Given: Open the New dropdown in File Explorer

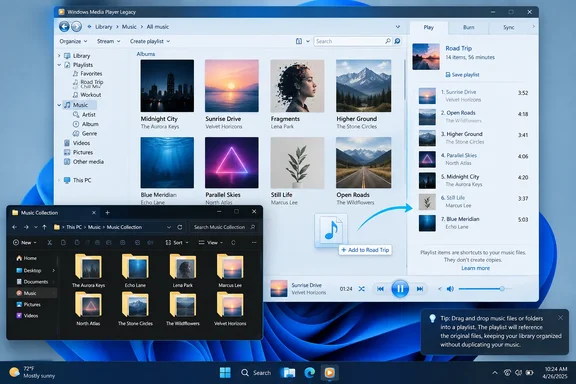Looking at the screenshot, I should click(25, 243).
